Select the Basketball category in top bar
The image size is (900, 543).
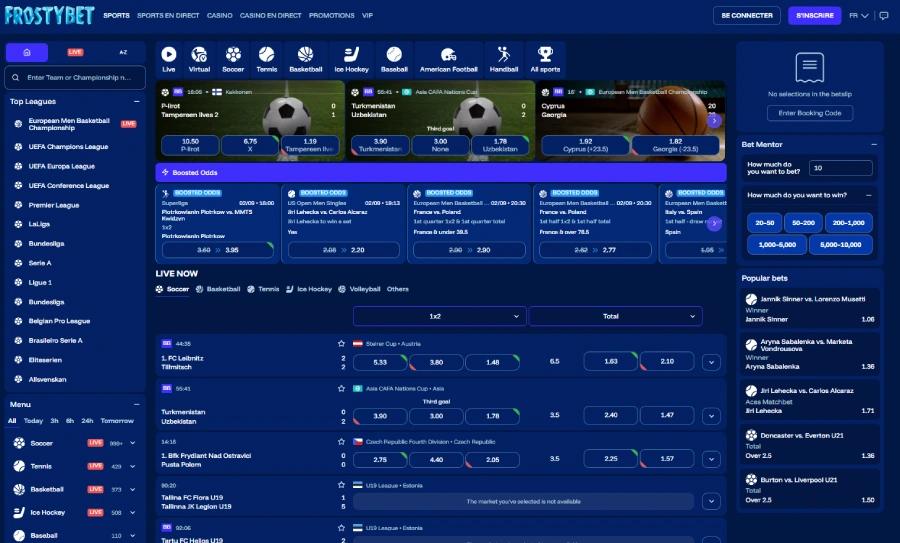click(305, 60)
